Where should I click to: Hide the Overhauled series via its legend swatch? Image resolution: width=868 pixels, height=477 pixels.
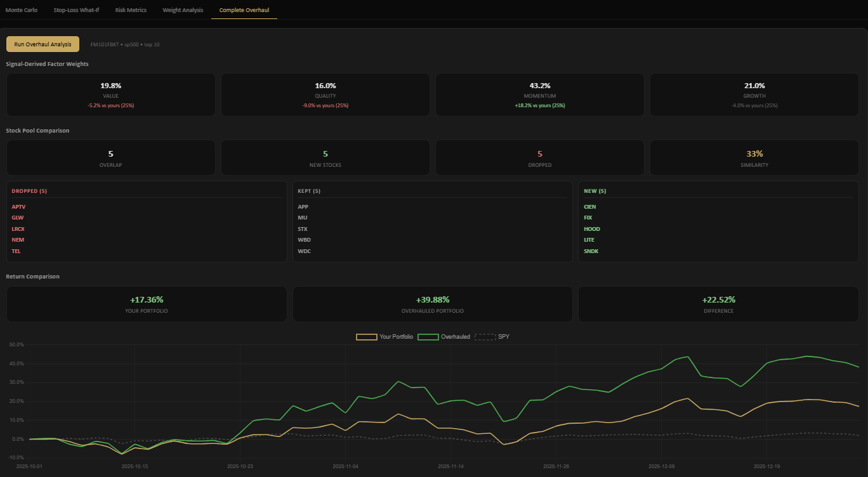(x=427, y=336)
